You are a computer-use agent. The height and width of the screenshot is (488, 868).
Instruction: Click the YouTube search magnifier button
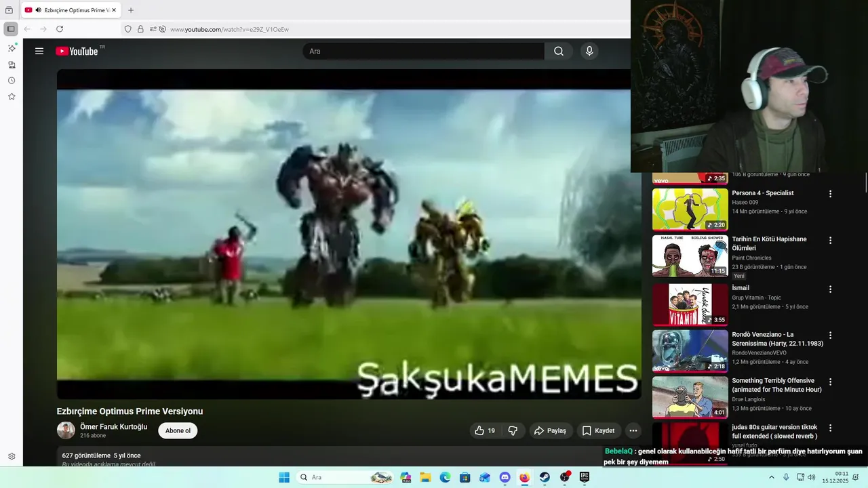pos(558,51)
